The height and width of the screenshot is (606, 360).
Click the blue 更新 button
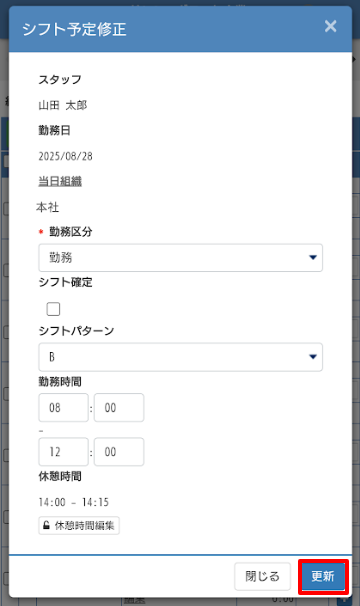(323, 576)
